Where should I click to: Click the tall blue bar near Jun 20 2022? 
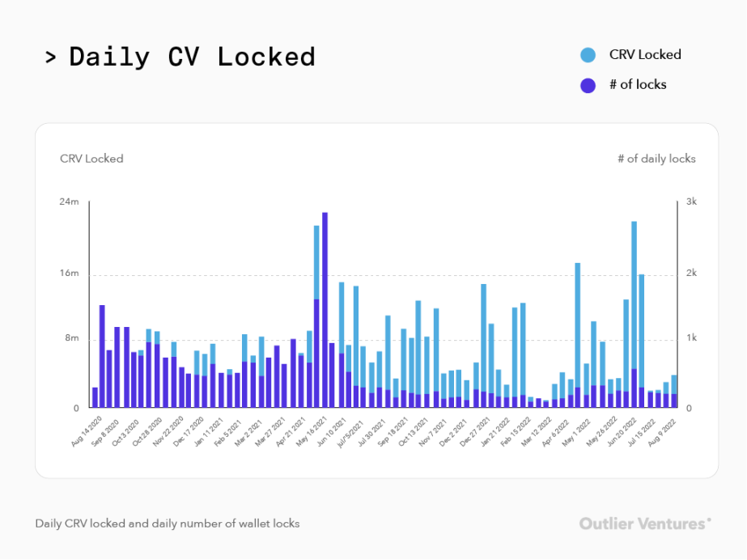pyautogui.click(x=634, y=295)
